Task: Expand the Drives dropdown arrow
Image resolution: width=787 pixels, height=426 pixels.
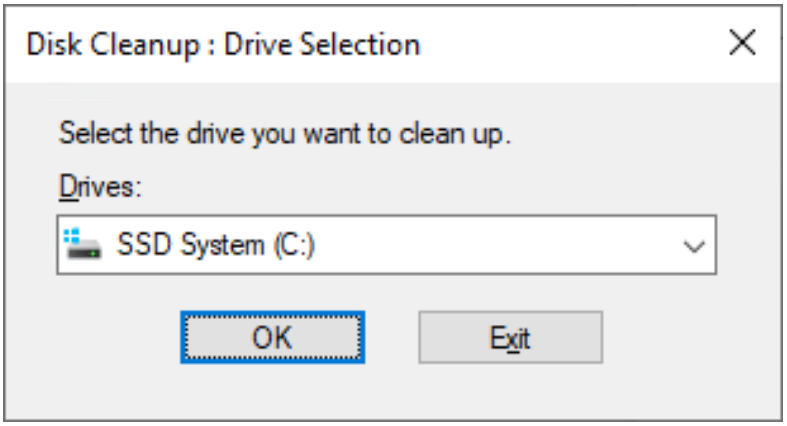Action: coord(699,244)
